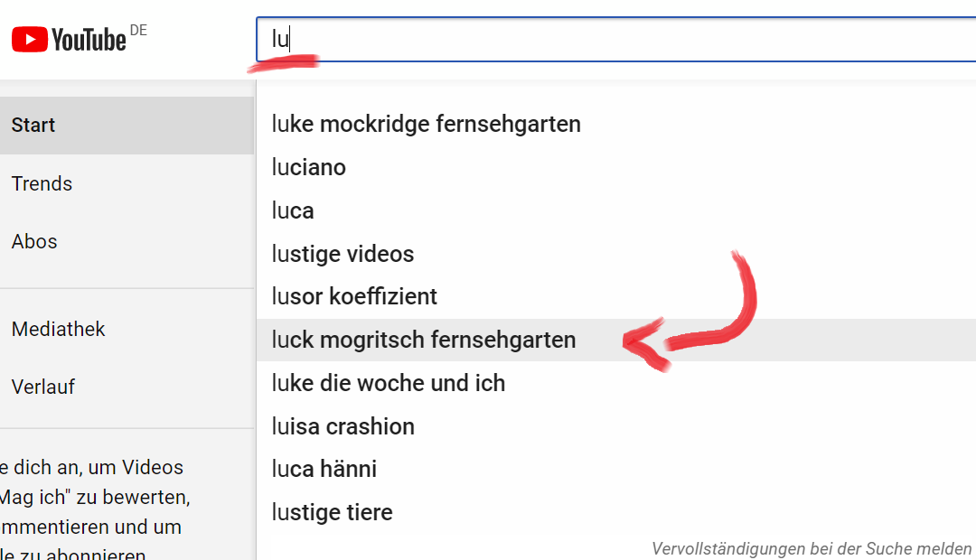Select 'lusor koeffizient' suggestion

click(354, 296)
